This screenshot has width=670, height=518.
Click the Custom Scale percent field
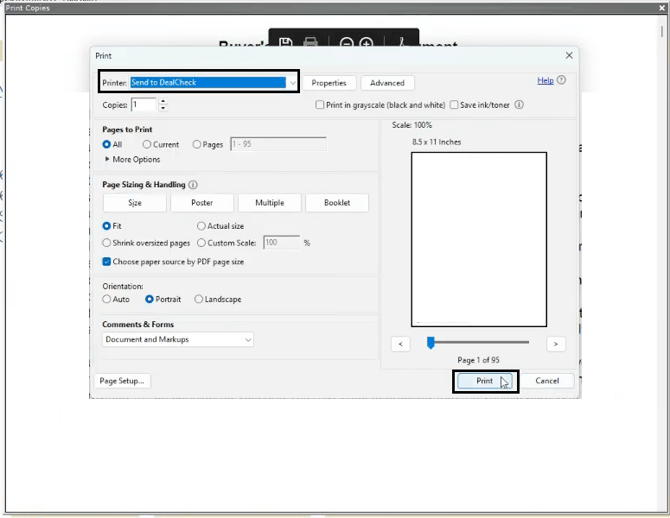coord(282,242)
